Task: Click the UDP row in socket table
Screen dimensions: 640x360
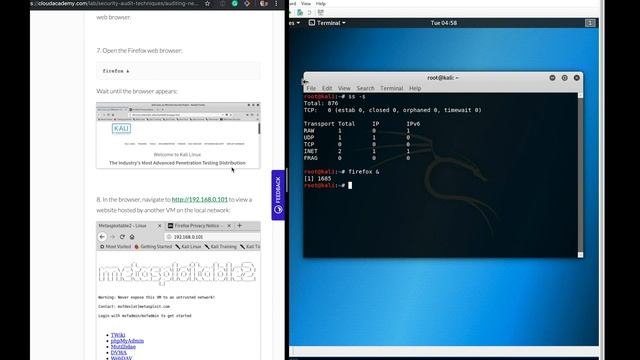Action: 357,138
